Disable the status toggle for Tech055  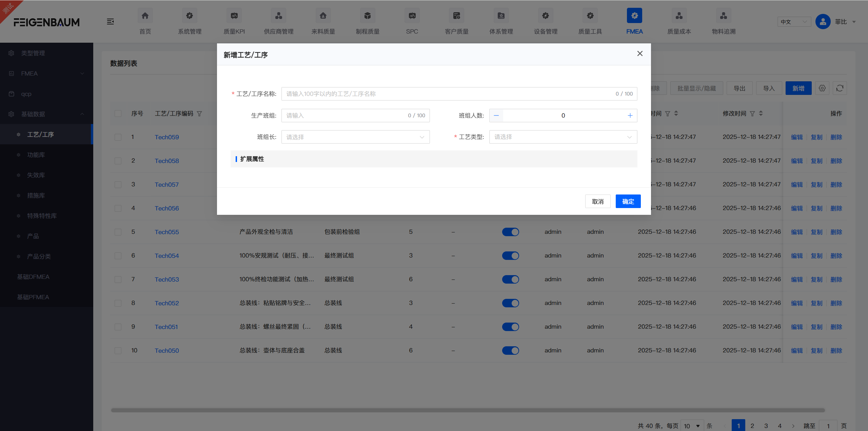[x=510, y=232]
